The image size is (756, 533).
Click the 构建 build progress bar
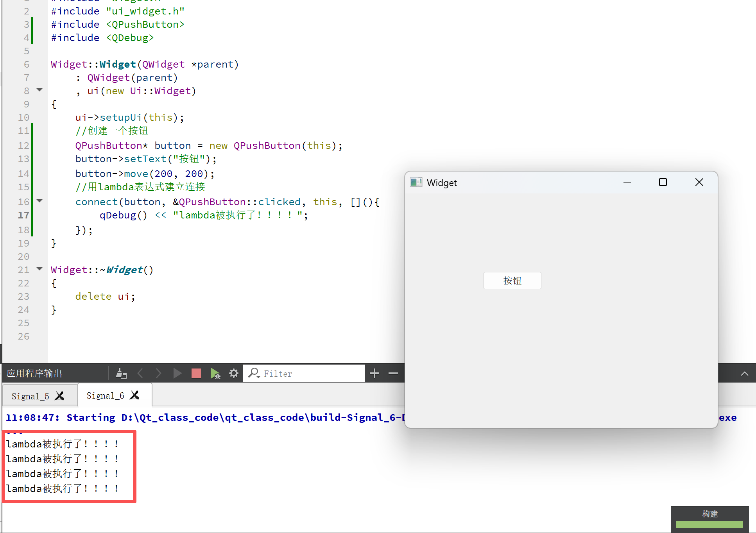709,524
